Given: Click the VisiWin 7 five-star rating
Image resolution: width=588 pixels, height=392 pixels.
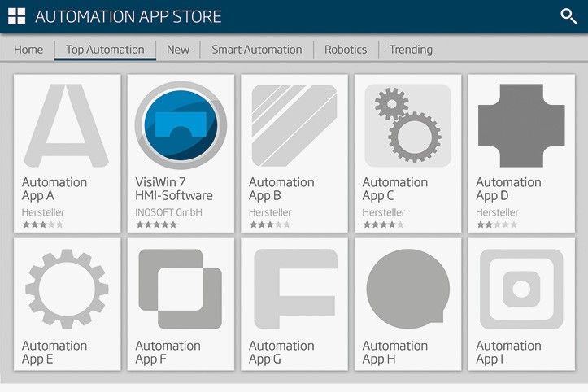Looking at the screenshot, I should (156, 224).
